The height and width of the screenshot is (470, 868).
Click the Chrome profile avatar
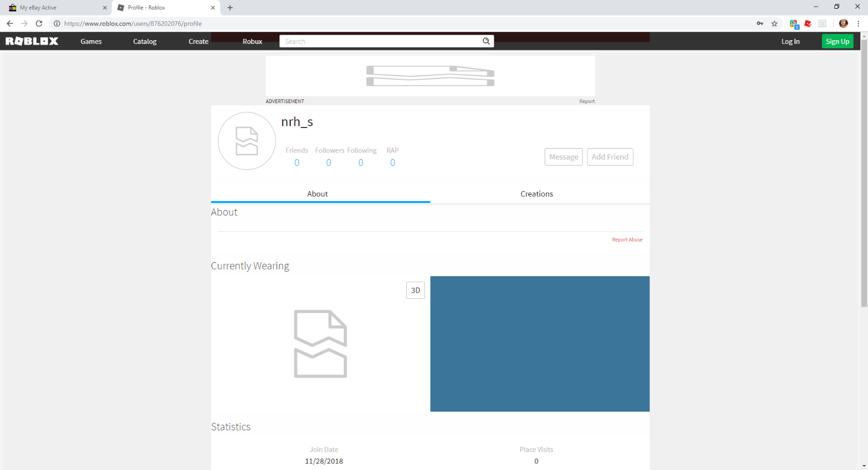[844, 23]
